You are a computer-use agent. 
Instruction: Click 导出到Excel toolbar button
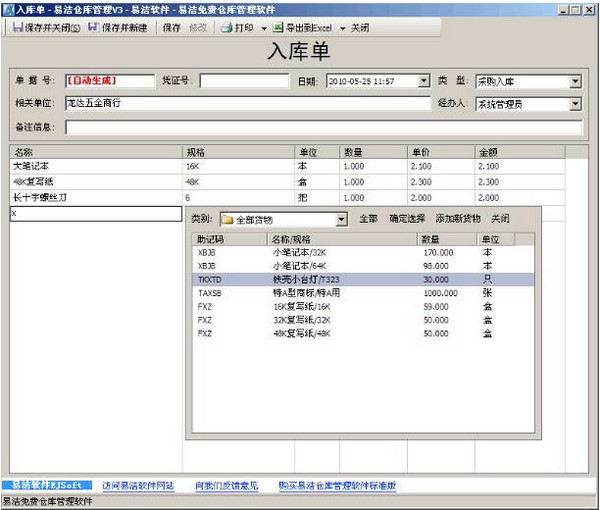(302, 28)
